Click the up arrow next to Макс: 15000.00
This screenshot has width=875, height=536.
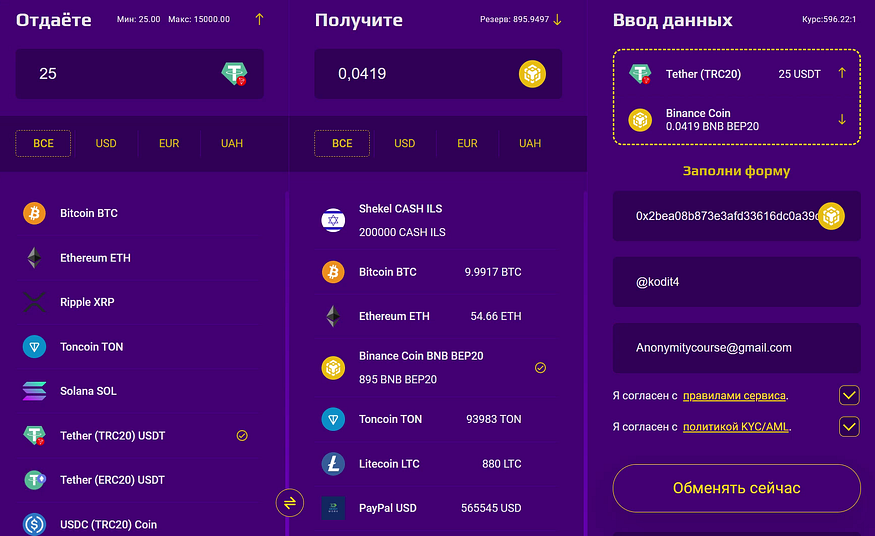[x=259, y=20]
